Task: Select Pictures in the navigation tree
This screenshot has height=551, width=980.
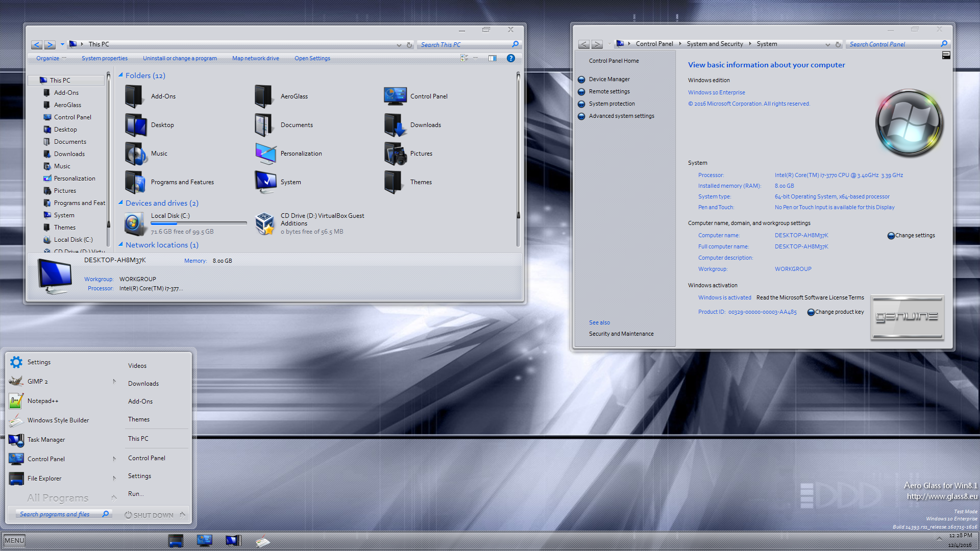Action: 65,191
